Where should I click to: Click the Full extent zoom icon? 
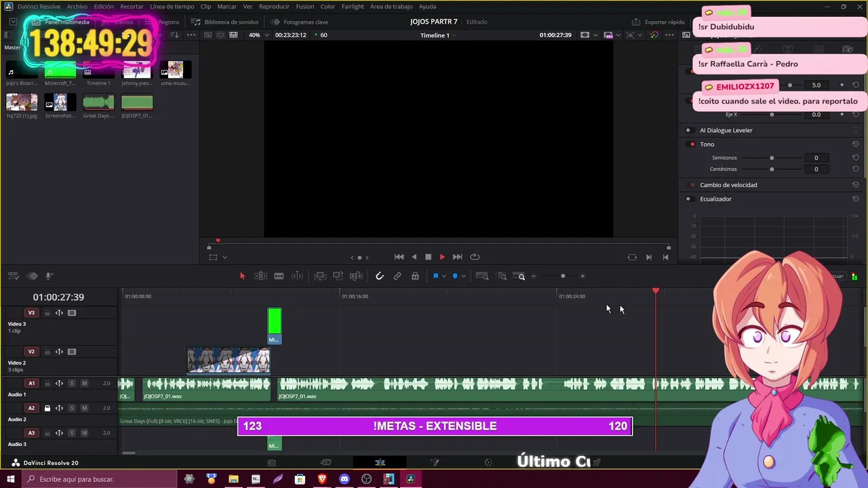482,276
